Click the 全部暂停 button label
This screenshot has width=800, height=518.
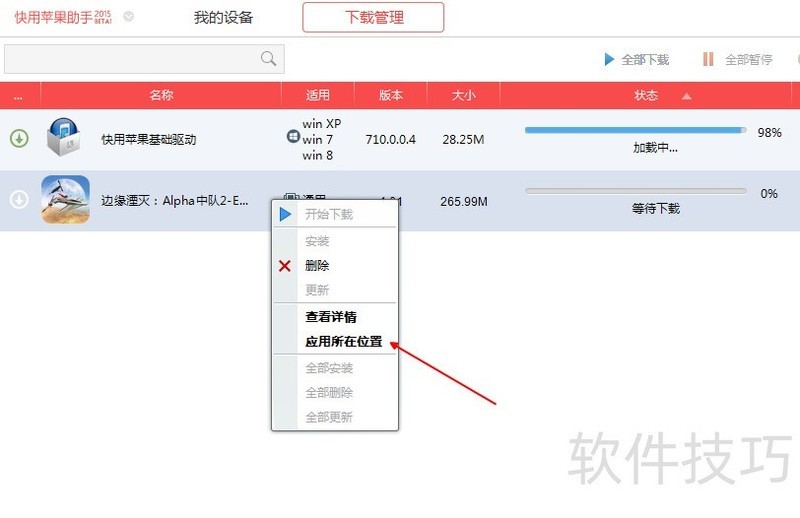748,60
